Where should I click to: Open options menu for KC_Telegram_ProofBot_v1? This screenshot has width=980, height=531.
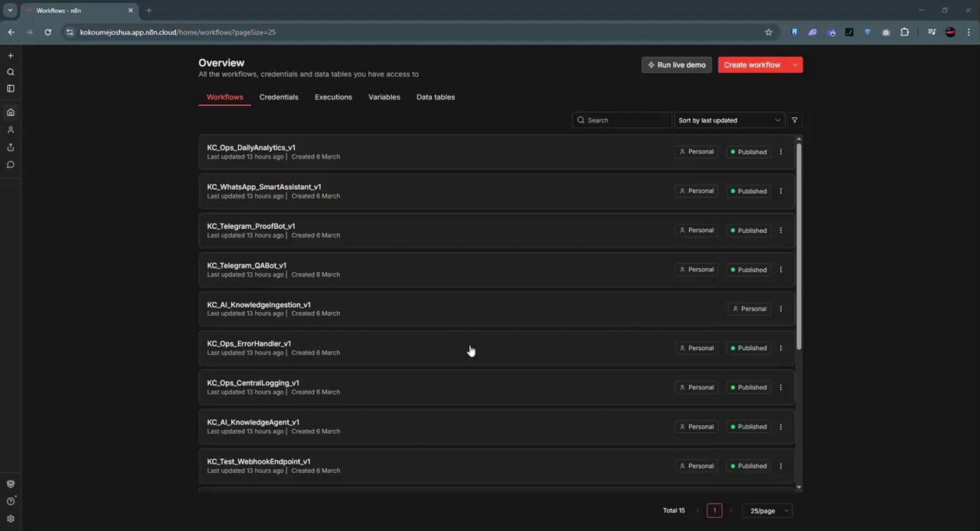781,230
